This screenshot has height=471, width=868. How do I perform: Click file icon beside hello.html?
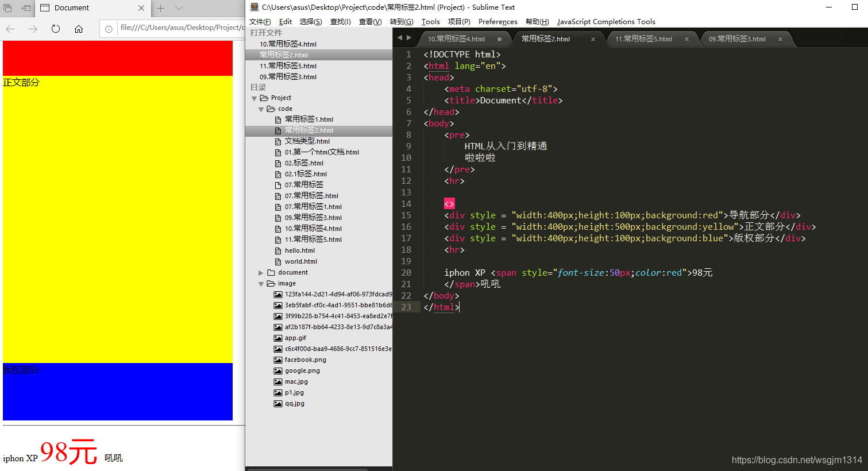click(x=278, y=251)
